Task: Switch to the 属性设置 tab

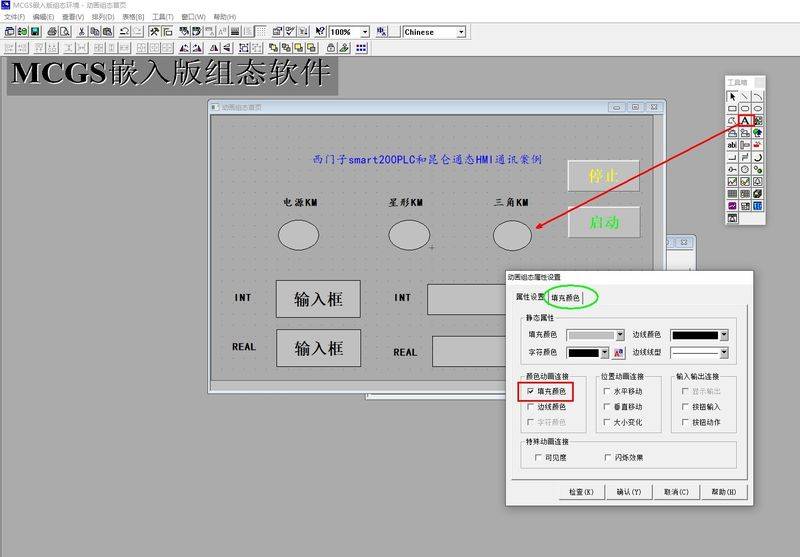Action: pyautogui.click(x=530, y=297)
